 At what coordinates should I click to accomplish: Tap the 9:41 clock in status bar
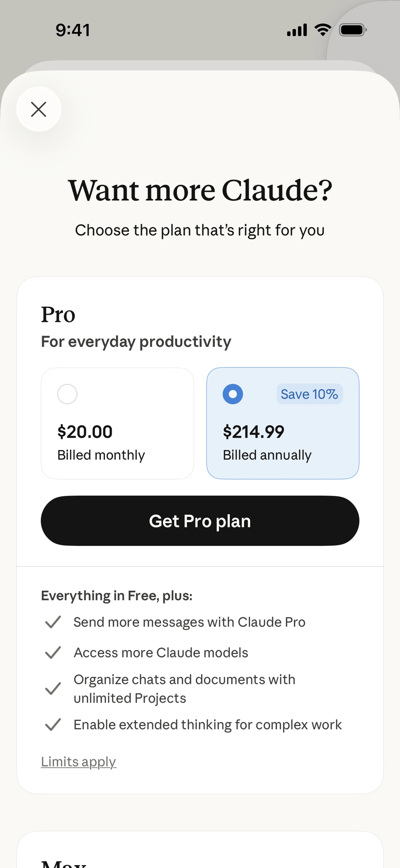pyautogui.click(x=73, y=30)
